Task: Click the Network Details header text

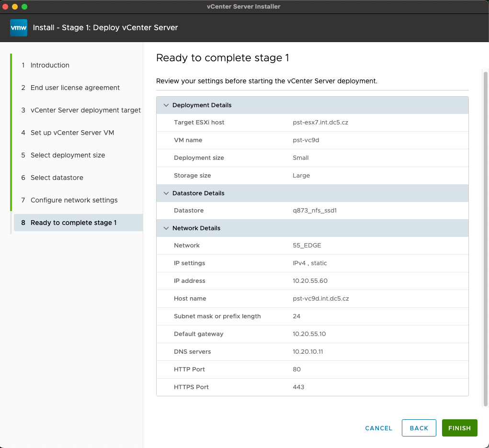Action: pyautogui.click(x=196, y=228)
